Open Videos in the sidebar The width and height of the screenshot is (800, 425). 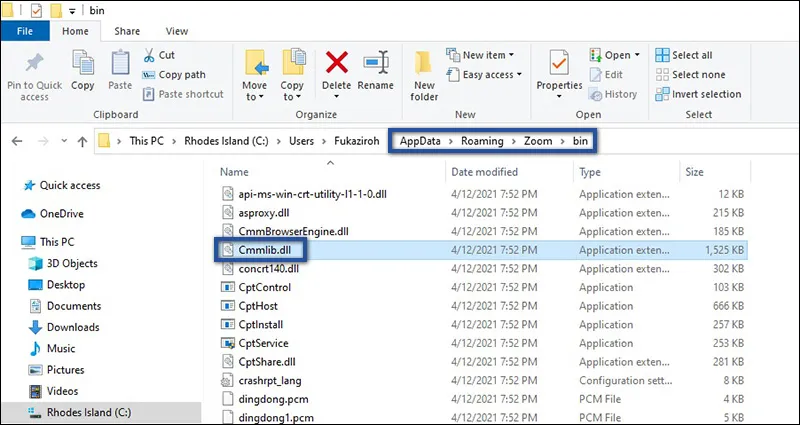click(x=54, y=391)
